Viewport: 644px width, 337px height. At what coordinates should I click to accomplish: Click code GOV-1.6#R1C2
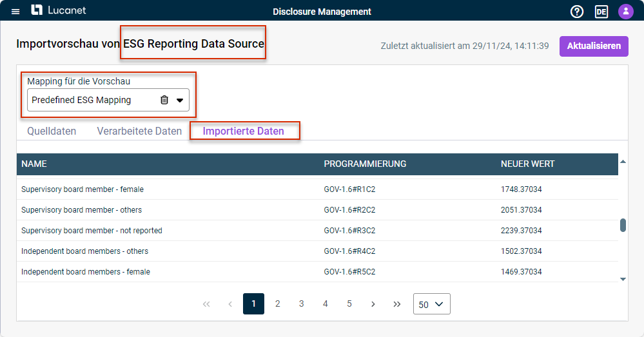[x=349, y=189]
